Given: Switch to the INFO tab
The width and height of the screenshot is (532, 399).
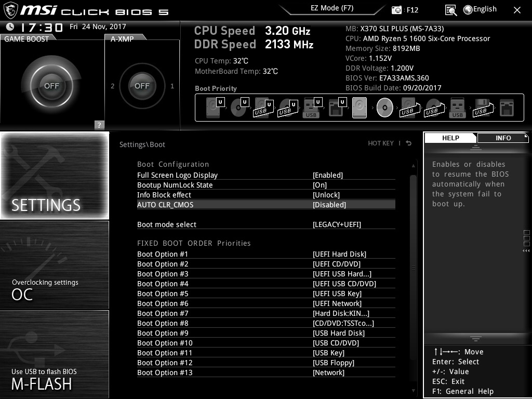Looking at the screenshot, I should tap(503, 138).
